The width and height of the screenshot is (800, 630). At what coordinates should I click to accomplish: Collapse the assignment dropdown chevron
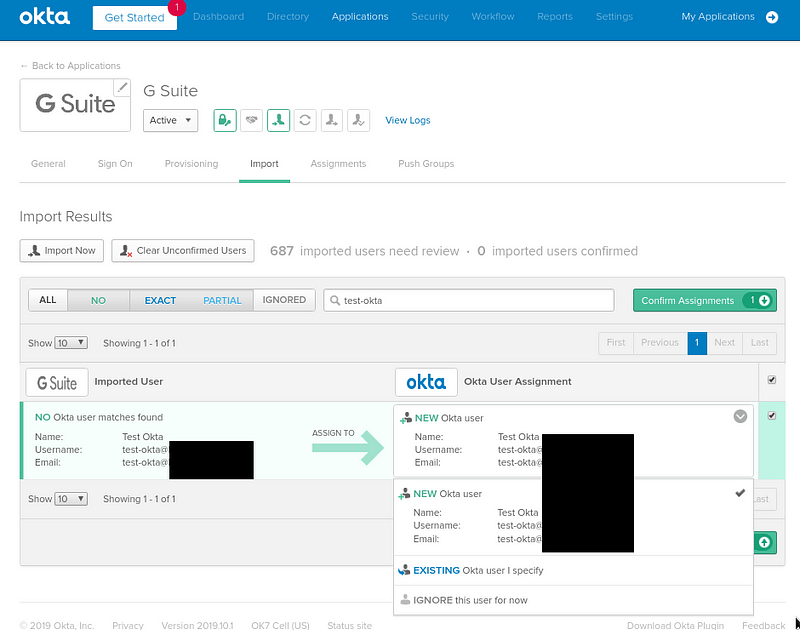(x=740, y=417)
